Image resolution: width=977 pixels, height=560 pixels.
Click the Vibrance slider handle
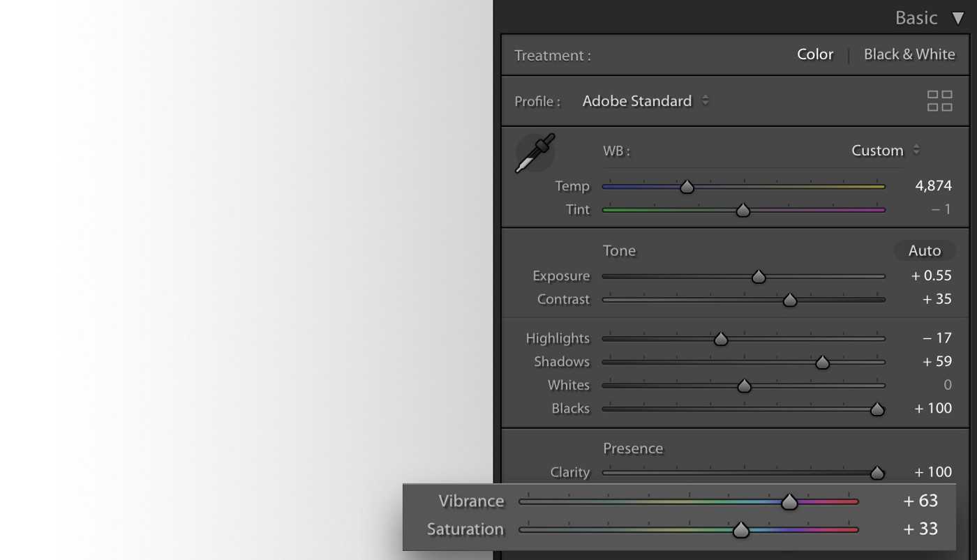(789, 501)
